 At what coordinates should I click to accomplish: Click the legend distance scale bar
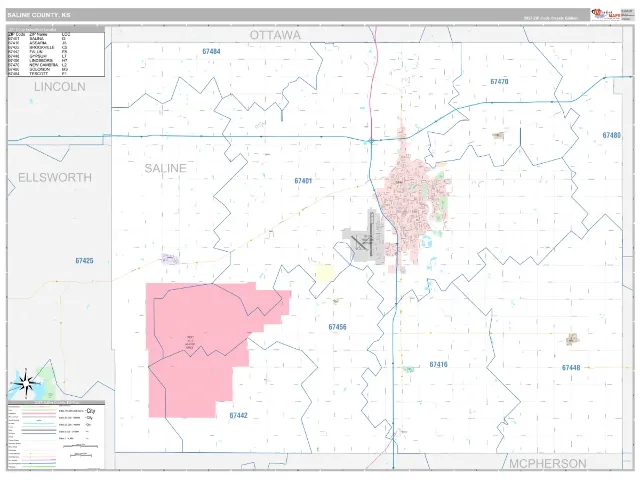coord(80,447)
